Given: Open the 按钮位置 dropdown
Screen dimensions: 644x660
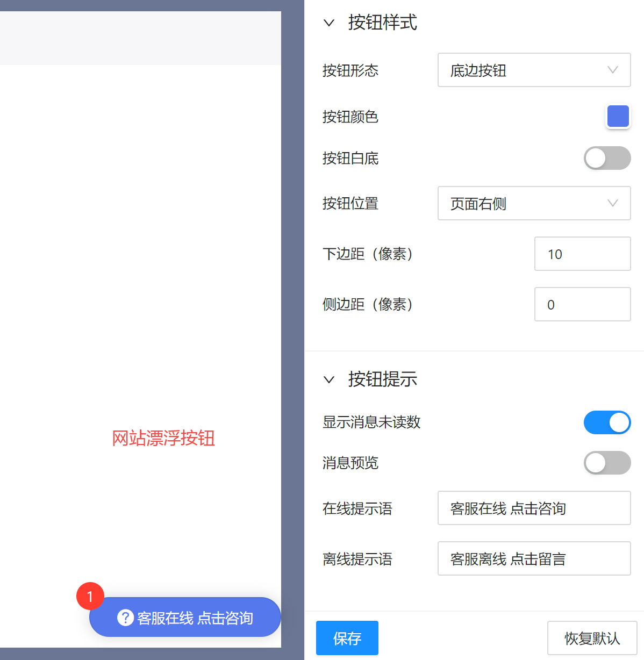Looking at the screenshot, I should (x=534, y=203).
